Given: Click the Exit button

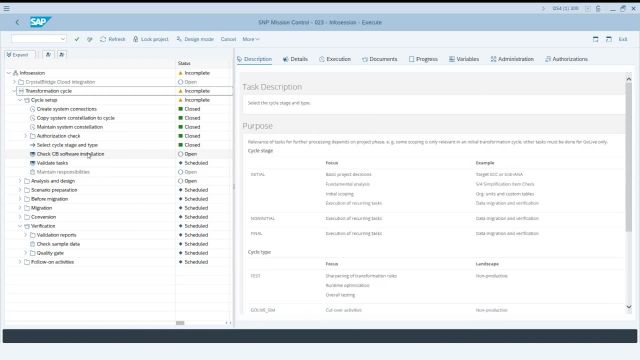Looking at the screenshot, I should click(x=623, y=39).
